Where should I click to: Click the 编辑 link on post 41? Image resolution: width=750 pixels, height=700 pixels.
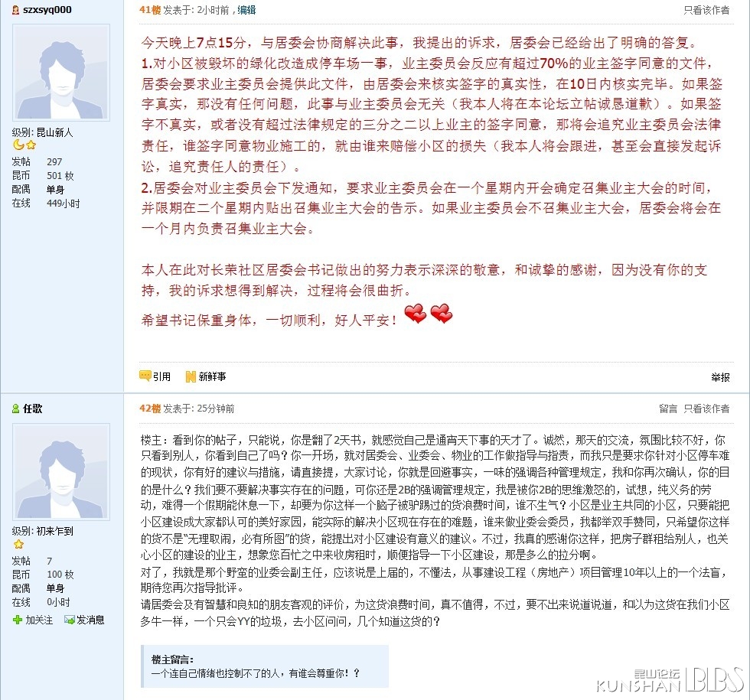(246, 10)
